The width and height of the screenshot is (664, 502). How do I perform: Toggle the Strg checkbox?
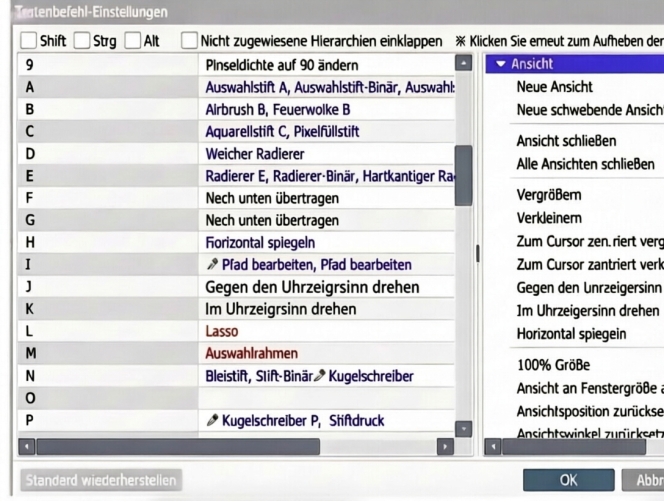pyautogui.click(x=83, y=41)
